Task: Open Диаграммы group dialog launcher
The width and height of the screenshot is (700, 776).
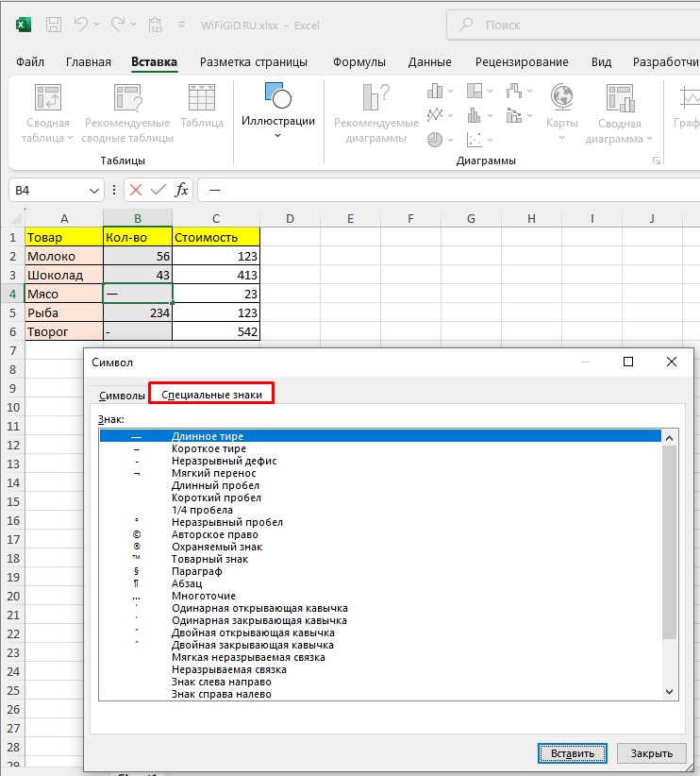Action: click(x=657, y=160)
